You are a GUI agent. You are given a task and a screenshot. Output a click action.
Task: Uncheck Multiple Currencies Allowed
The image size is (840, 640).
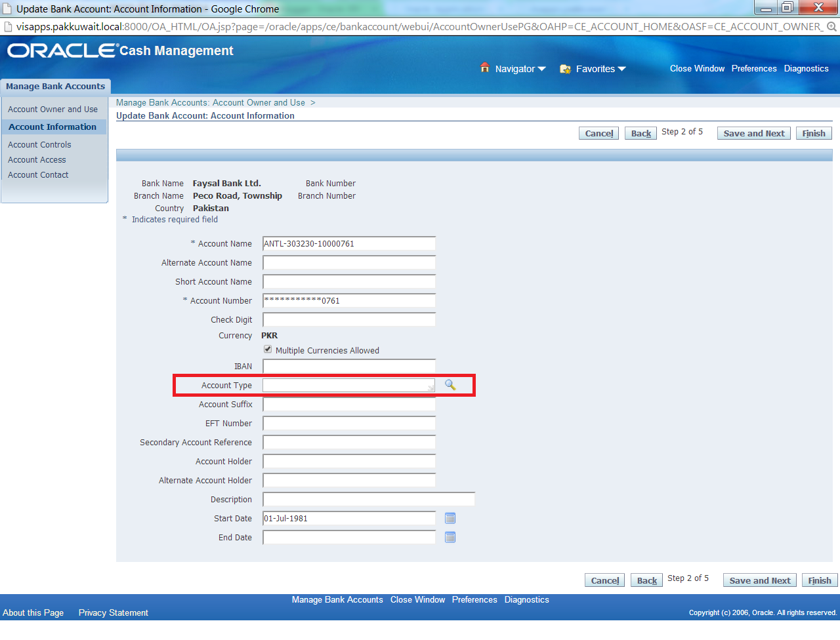tap(267, 349)
